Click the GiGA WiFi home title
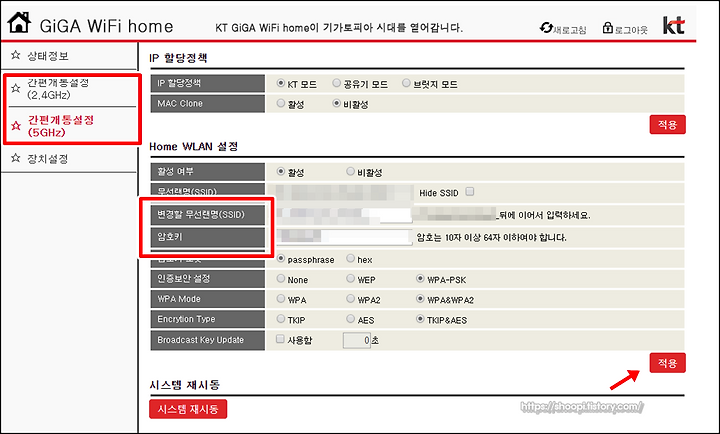Viewport: 720px width, 434px height. pos(107,26)
